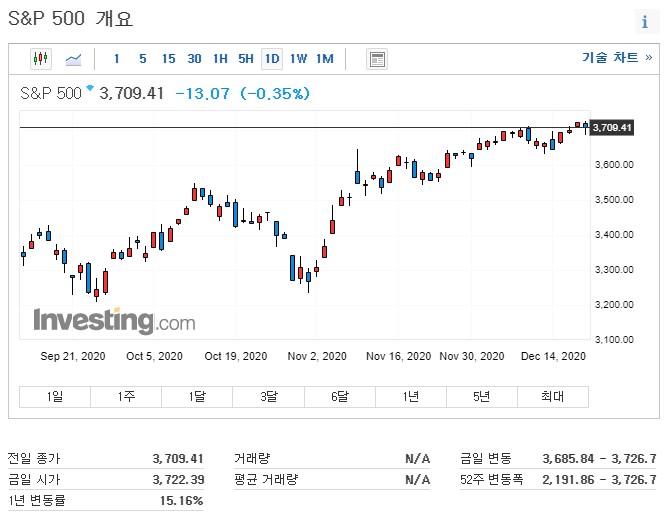The height and width of the screenshot is (515, 666).
Task: Click the 평균 거래량 N/A value
Action: 418,480
